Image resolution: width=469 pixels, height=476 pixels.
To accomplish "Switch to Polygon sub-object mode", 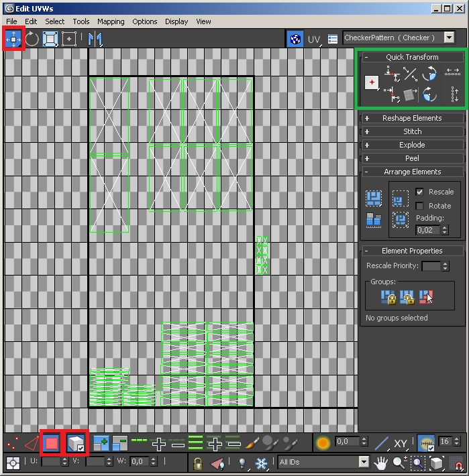I will pyautogui.click(x=51, y=443).
